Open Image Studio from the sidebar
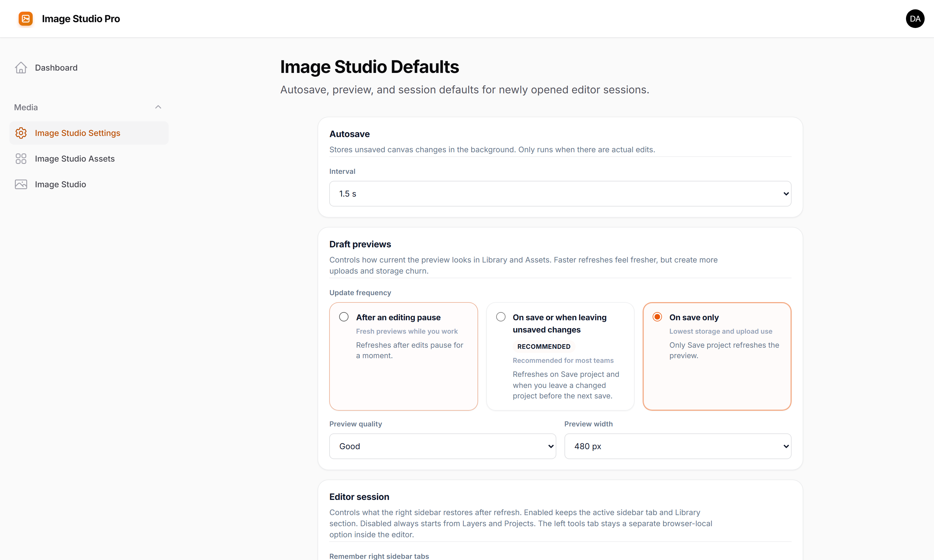The image size is (934, 560). (60, 184)
